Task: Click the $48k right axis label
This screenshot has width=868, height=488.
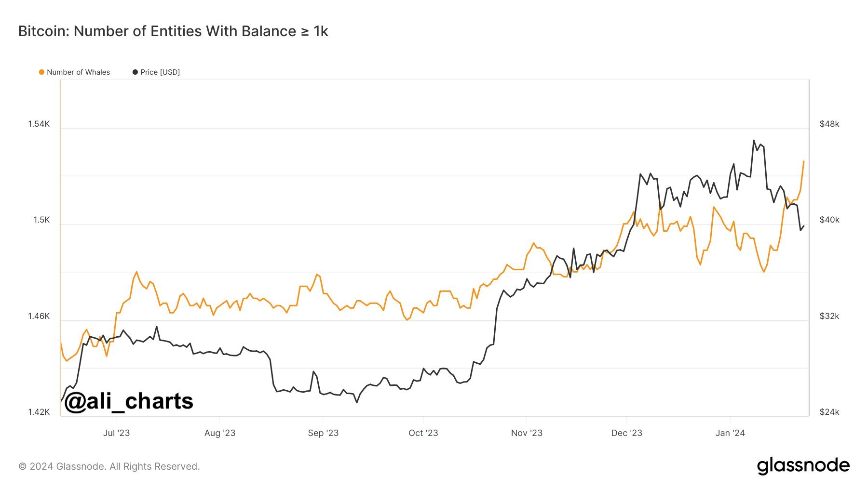Action: 829,124
